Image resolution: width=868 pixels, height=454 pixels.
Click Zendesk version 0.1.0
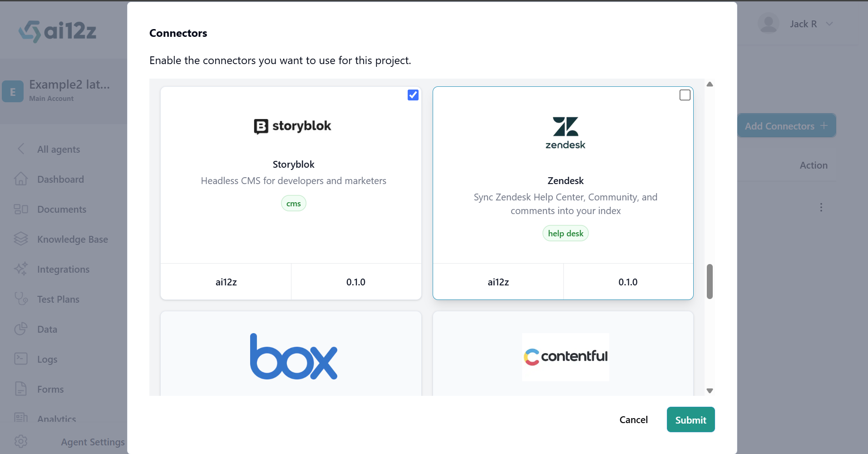coord(628,282)
